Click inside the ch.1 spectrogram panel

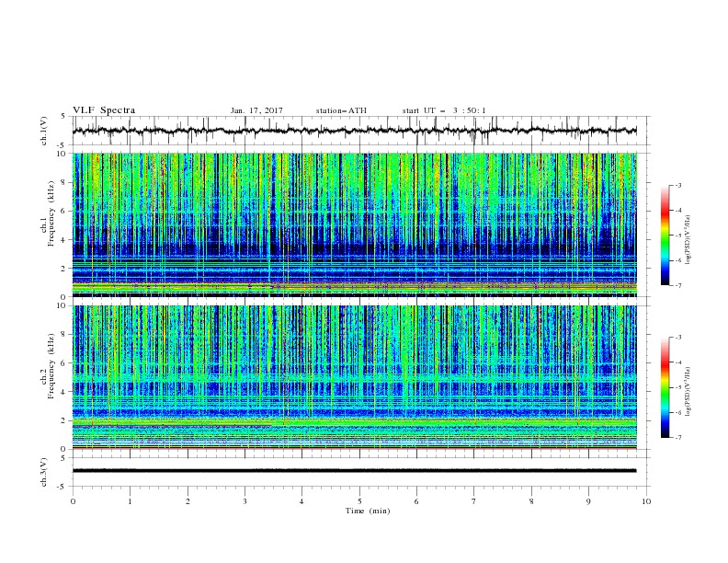click(x=354, y=224)
